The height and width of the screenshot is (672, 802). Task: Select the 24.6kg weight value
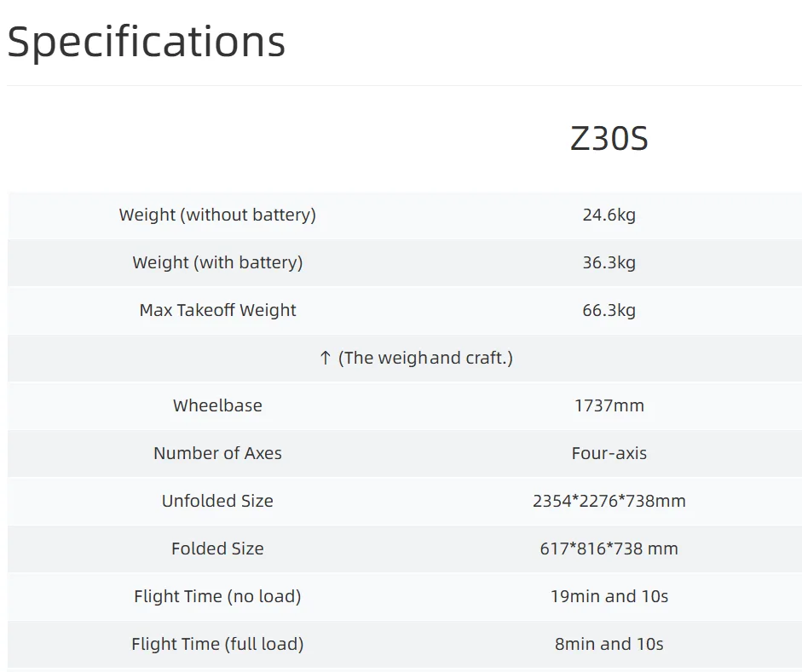(609, 215)
